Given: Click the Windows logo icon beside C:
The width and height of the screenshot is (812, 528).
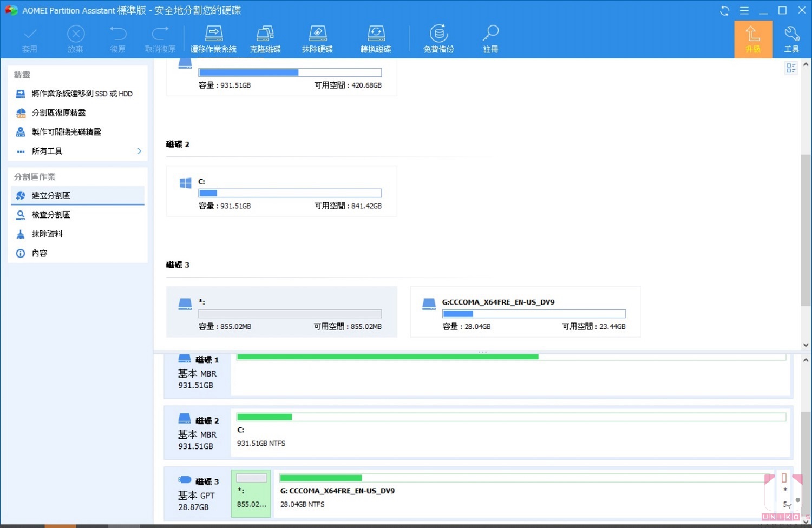Looking at the screenshot, I should click(185, 183).
